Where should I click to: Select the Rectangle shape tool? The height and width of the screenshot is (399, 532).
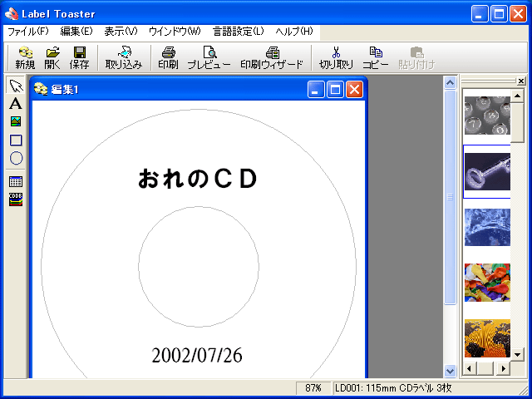point(16,140)
